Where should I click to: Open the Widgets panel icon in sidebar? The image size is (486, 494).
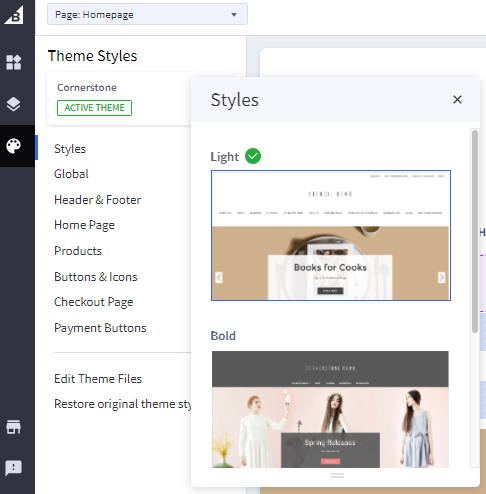point(14,62)
